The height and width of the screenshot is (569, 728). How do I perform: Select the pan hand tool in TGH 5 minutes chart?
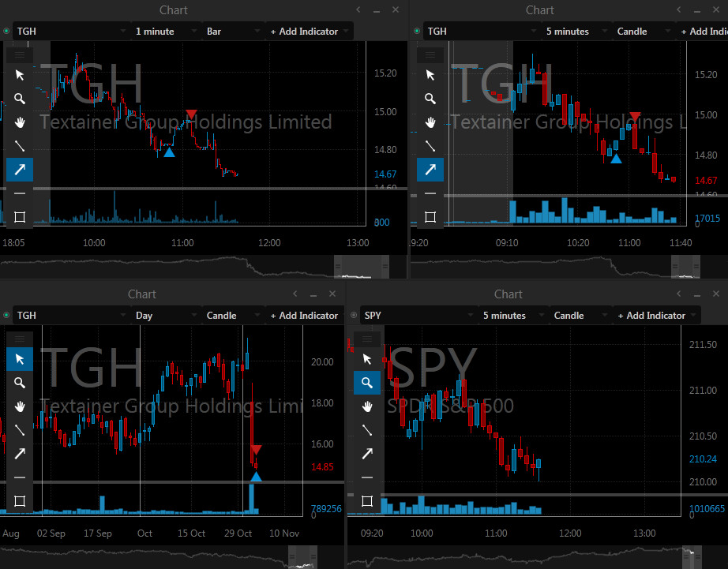coord(430,122)
